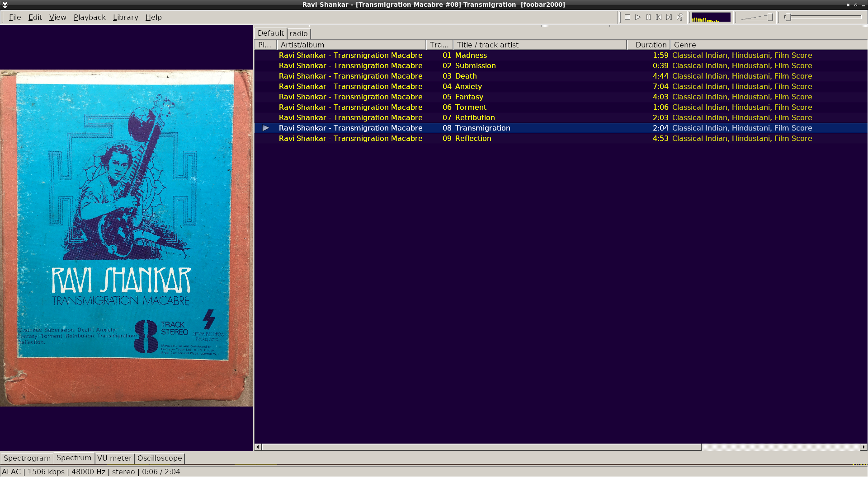Open the Help menu
Screen dimensions: 868x477
coord(153,17)
